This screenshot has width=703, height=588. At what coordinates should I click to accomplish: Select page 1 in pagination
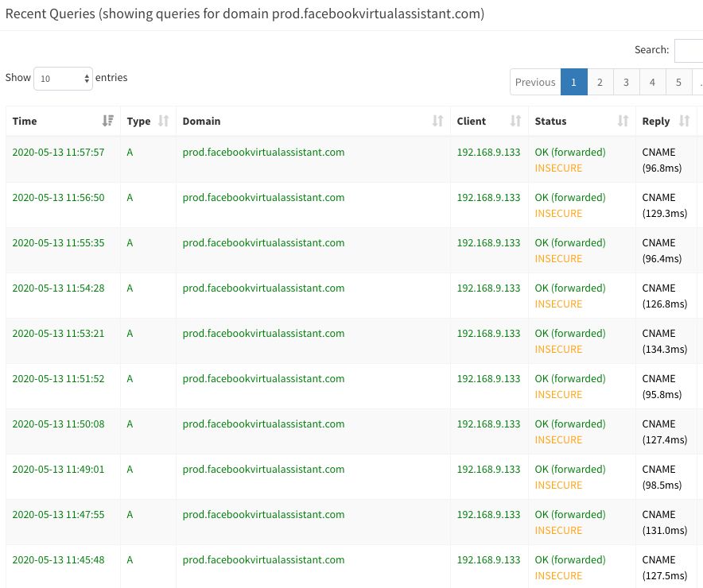pyautogui.click(x=573, y=82)
